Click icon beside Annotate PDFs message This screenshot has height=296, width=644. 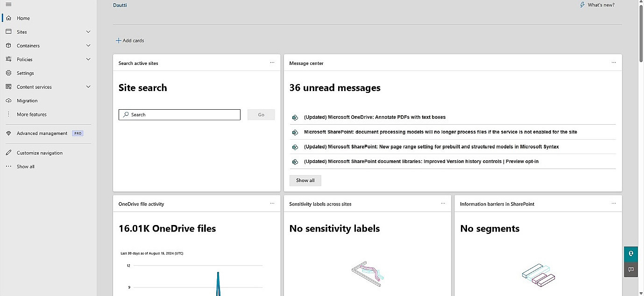(295, 118)
